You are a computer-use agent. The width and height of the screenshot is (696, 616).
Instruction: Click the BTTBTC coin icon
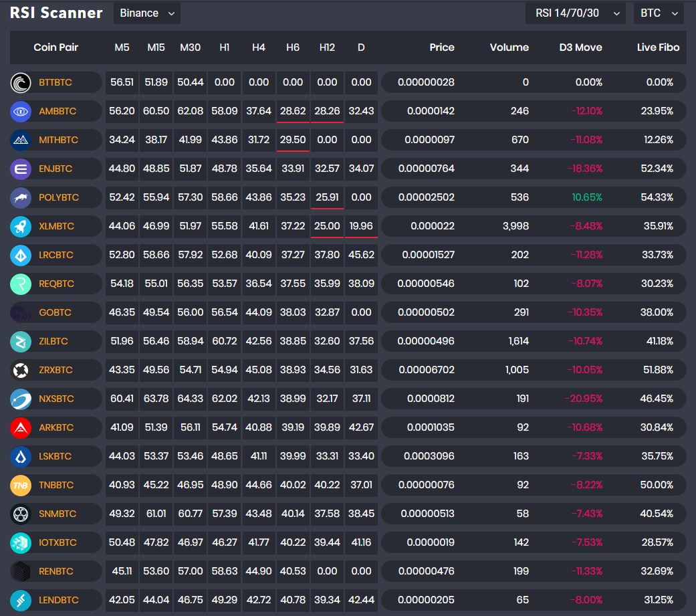point(21,83)
